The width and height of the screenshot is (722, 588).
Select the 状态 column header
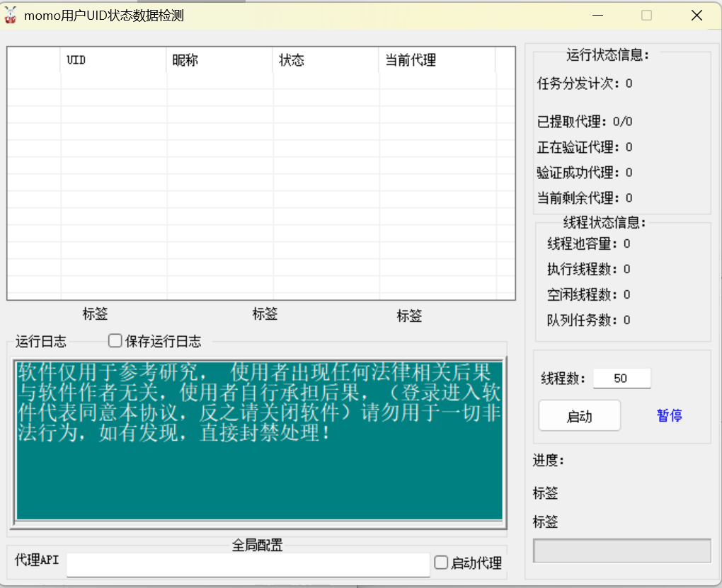[x=326, y=60]
